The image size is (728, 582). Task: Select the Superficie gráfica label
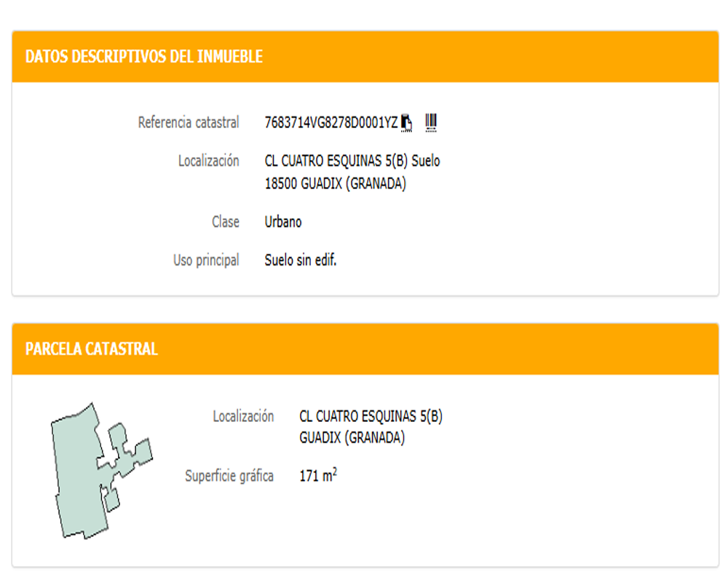pyautogui.click(x=229, y=477)
